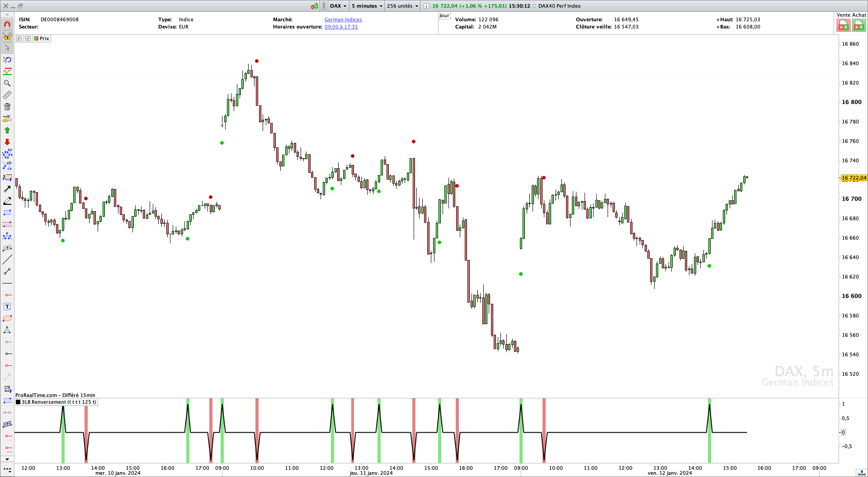868x477 pixels.
Task: Click the Prix panel label
Action: (44, 38)
